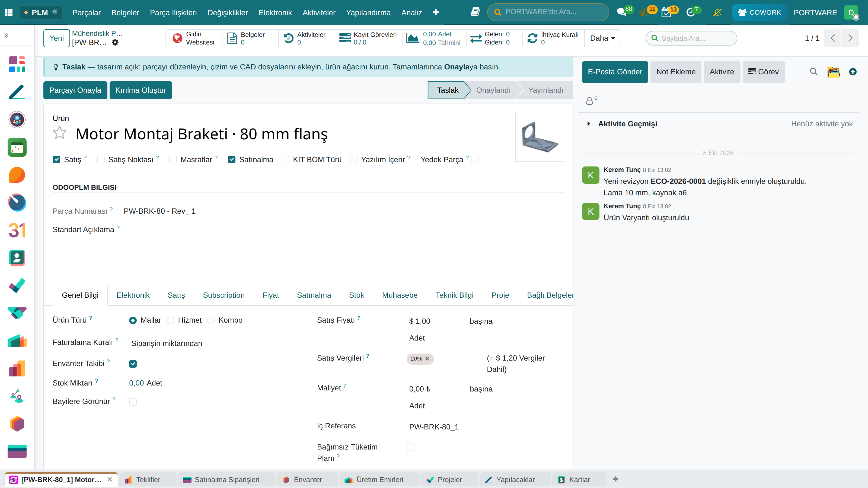Click the muted notification bell icon
The width and height of the screenshot is (868, 488).
point(717,12)
